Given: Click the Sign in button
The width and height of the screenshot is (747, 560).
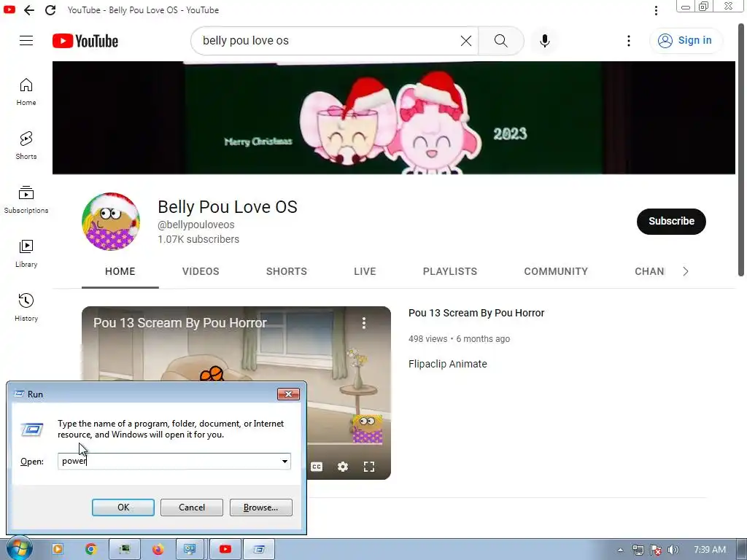Looking at the screenshot, I should tap(686, 41).
